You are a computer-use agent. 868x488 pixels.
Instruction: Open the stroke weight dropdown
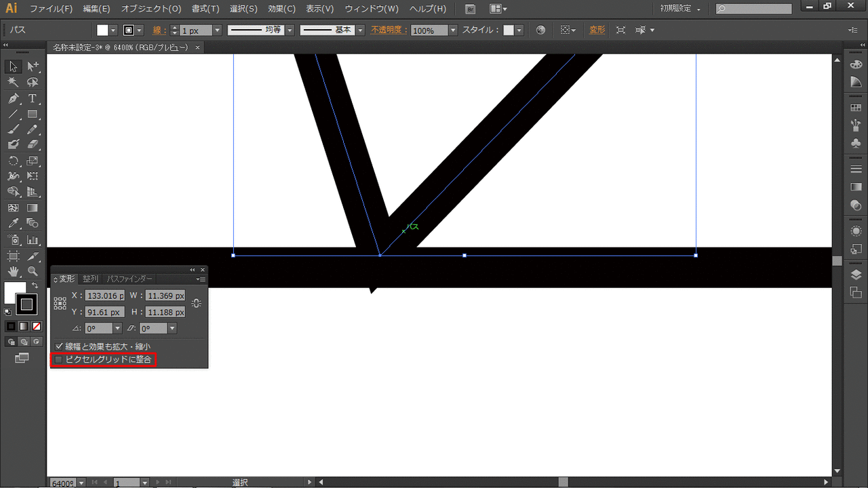(x=217, y=30)
